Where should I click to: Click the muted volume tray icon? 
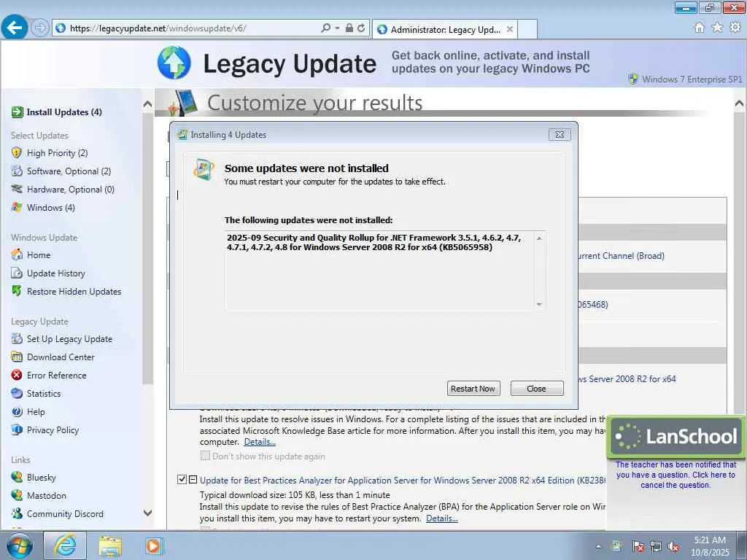tap(673, 547)
